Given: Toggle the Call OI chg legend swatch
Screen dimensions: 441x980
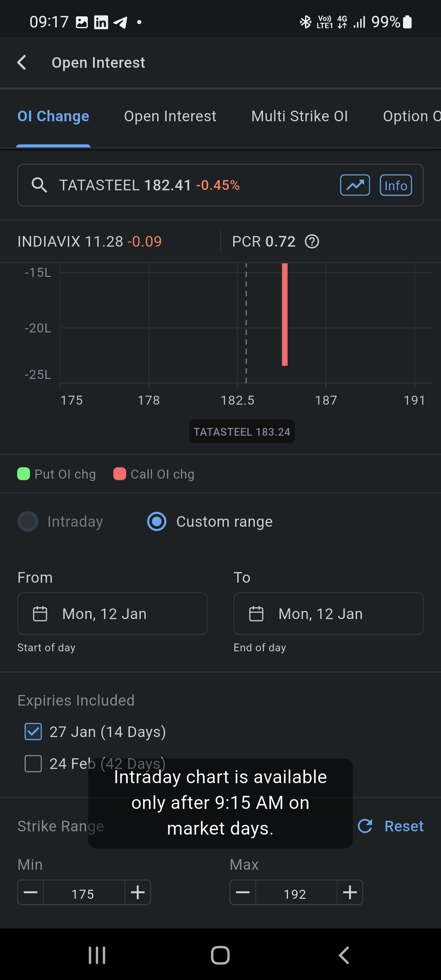Looking at the screenshot, I should (120, 474).
